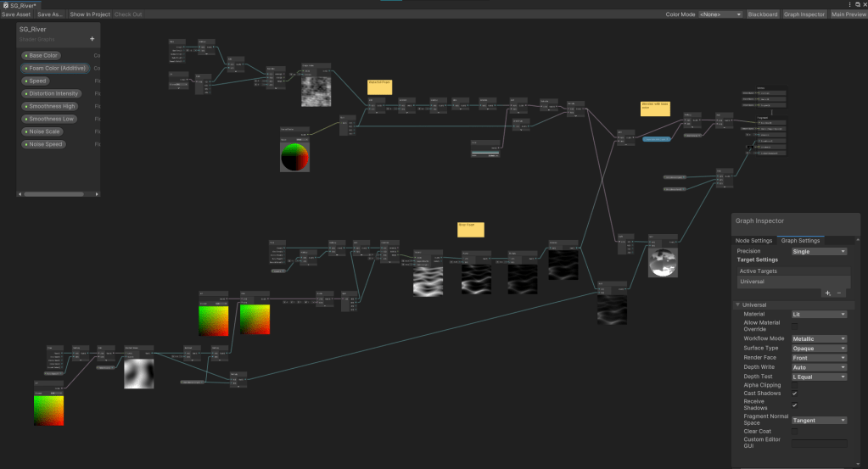This screenshot has height=469, width=868.
Task: Remove the active target with minus icon
Action: 839,293
